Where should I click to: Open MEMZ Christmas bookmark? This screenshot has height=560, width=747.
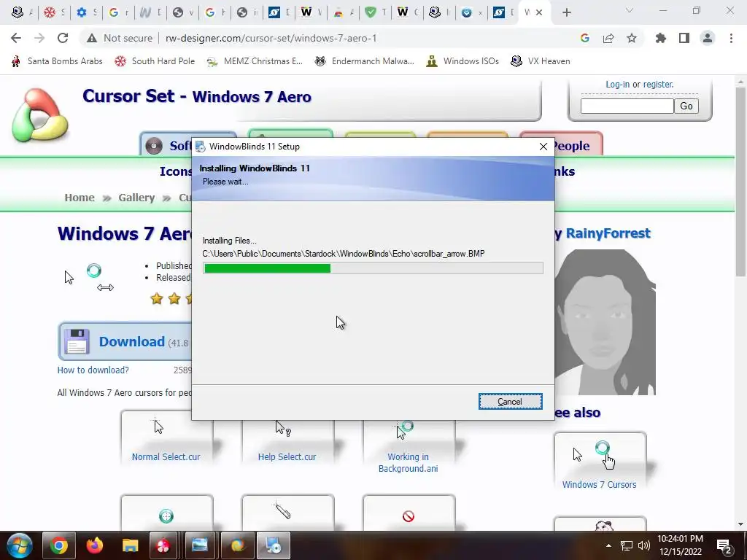(255, 61)
